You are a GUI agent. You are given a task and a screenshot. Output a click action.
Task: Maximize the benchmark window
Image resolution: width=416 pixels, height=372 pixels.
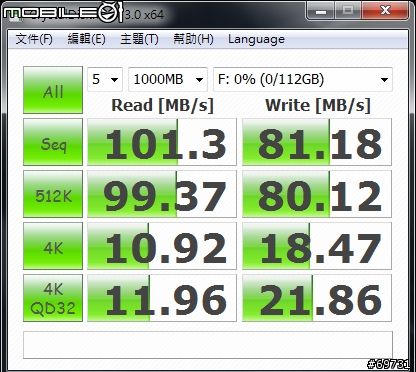348,10
